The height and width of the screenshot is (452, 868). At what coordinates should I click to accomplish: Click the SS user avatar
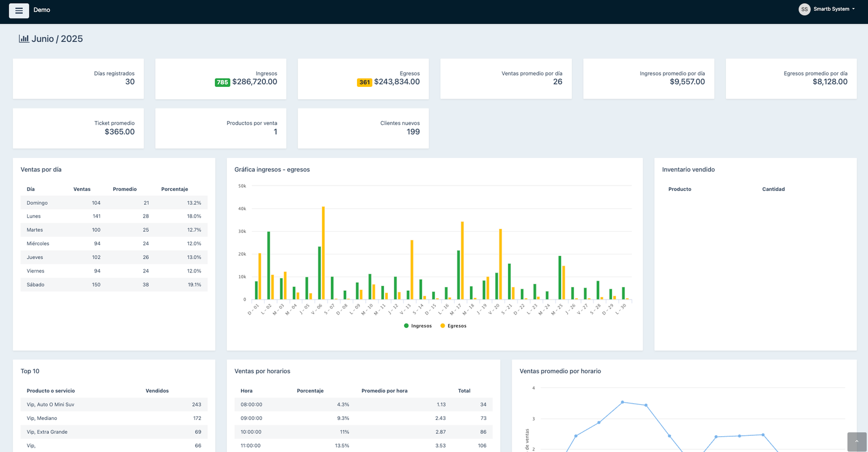tap(805, 9)
